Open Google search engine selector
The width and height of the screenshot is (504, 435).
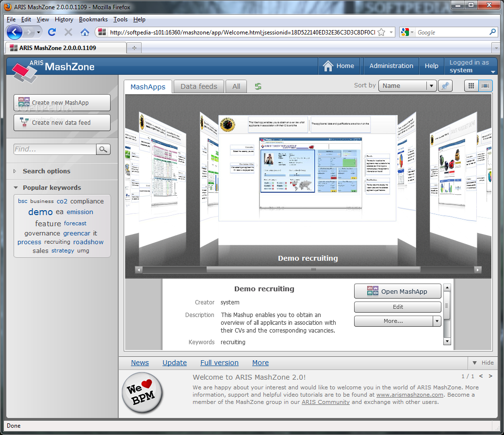407,32
